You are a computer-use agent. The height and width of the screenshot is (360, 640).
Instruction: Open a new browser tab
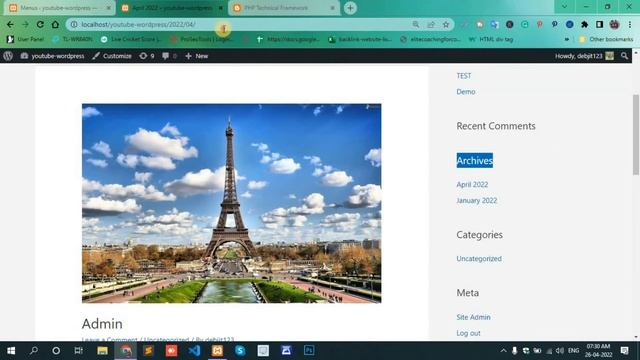[x=350, y=8]
